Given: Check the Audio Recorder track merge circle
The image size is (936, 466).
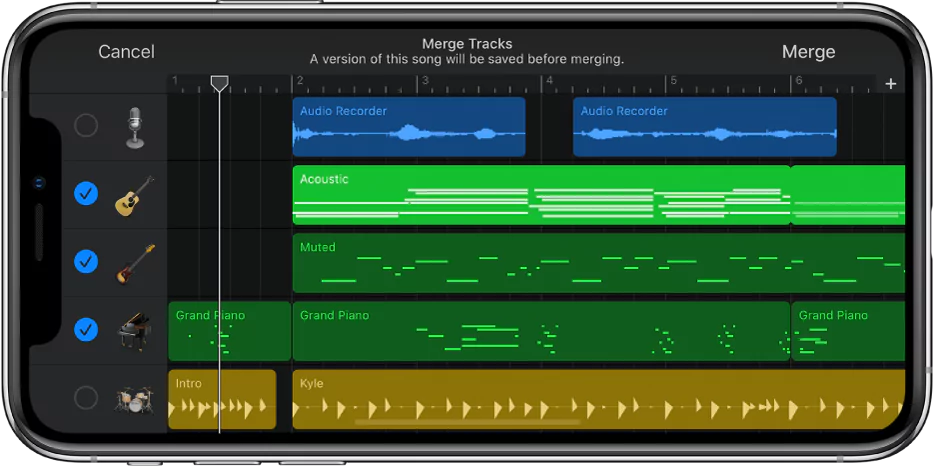Looking at the screenshot, I should tap(85, 125).
